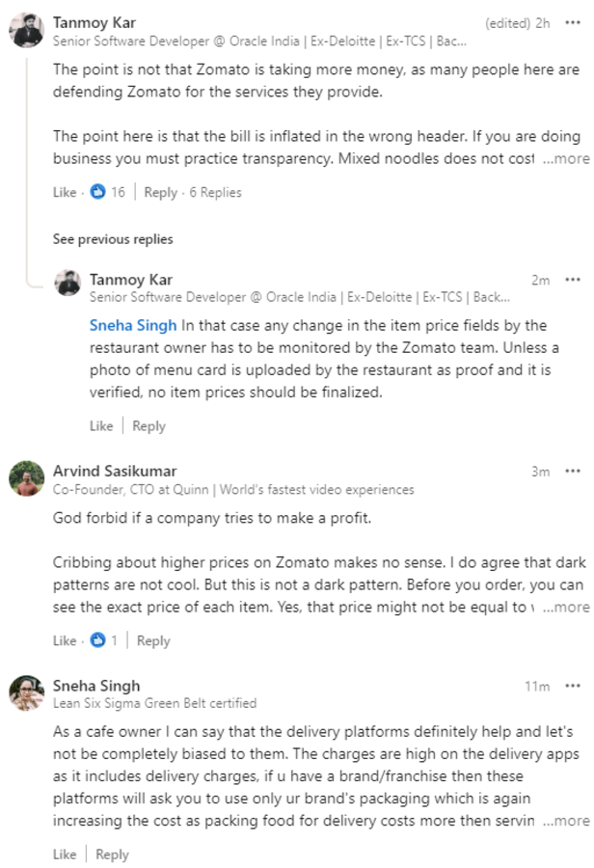Like Sneha Singh's comment
Screen dimensions: 594x868
click(x=64, y=854)
